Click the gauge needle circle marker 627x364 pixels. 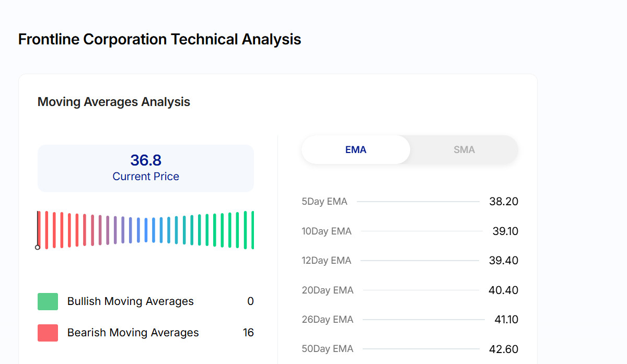38,247
